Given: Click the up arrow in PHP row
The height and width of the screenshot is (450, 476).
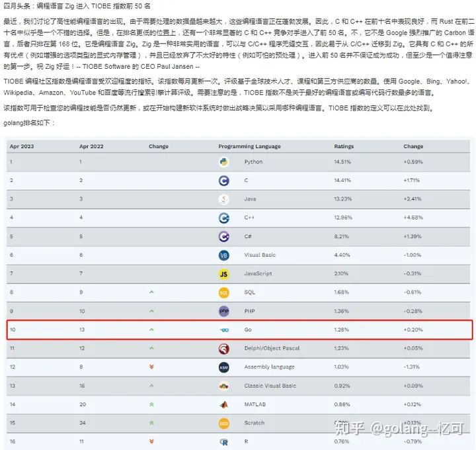Looking at the screenshot, I should pyautogui.click(x=151, y=311).
